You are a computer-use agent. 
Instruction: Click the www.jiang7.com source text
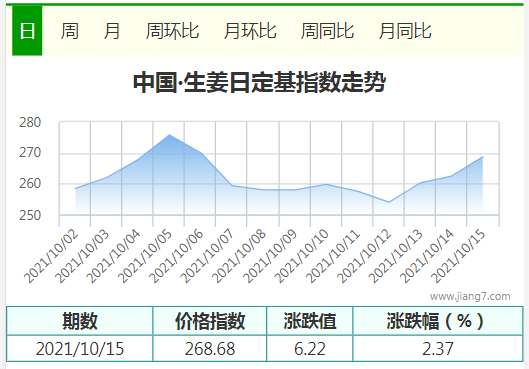(x=470, y=296)
